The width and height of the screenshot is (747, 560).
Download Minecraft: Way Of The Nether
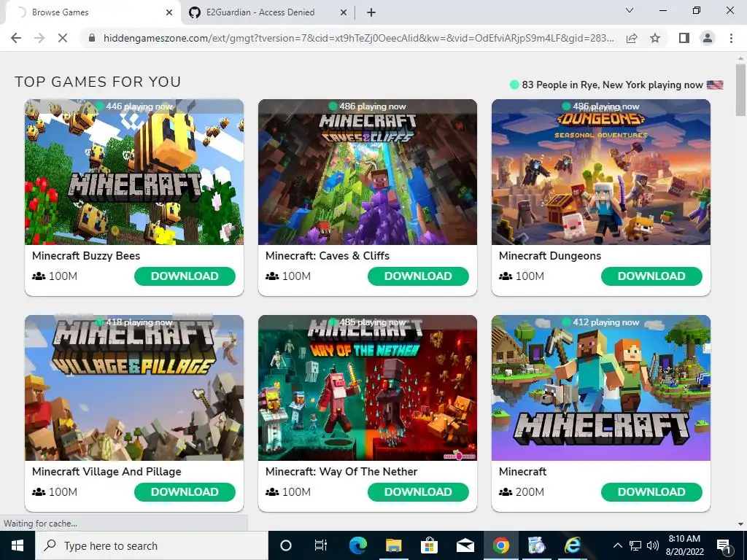click(x=418, y=492)
